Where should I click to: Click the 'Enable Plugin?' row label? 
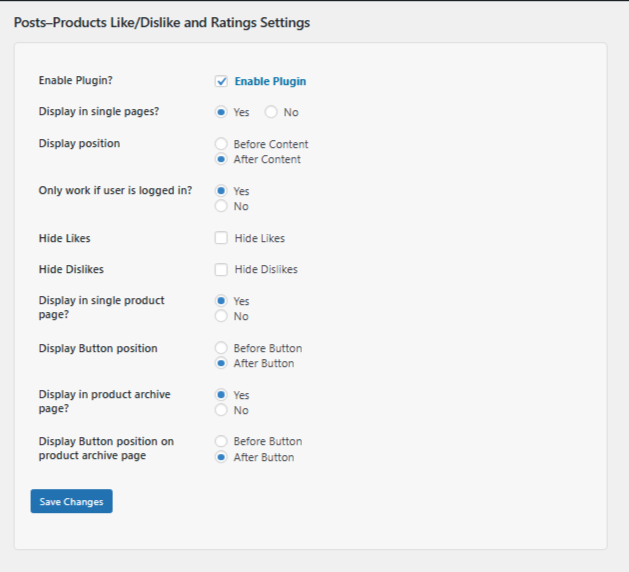(x=75, y=80)
